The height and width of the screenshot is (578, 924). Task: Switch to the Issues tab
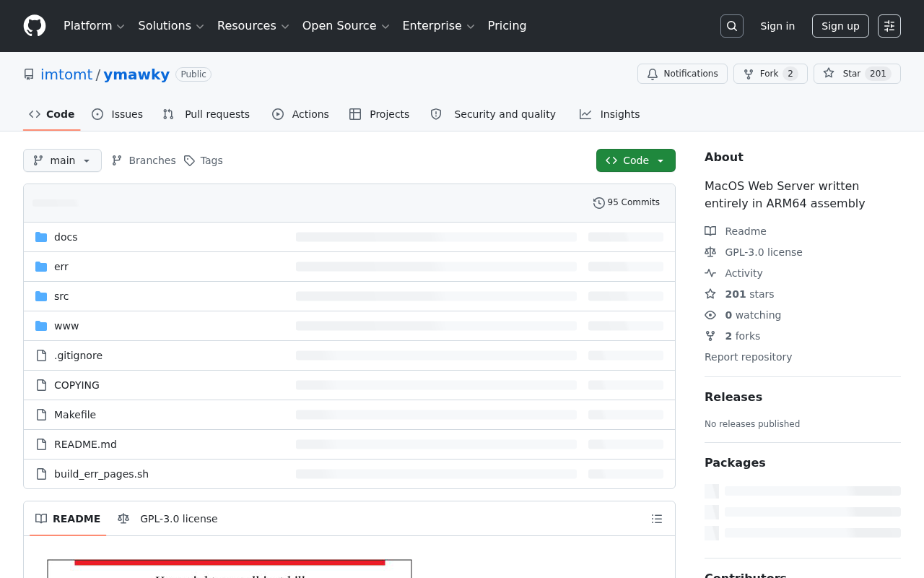pos(118,114)
